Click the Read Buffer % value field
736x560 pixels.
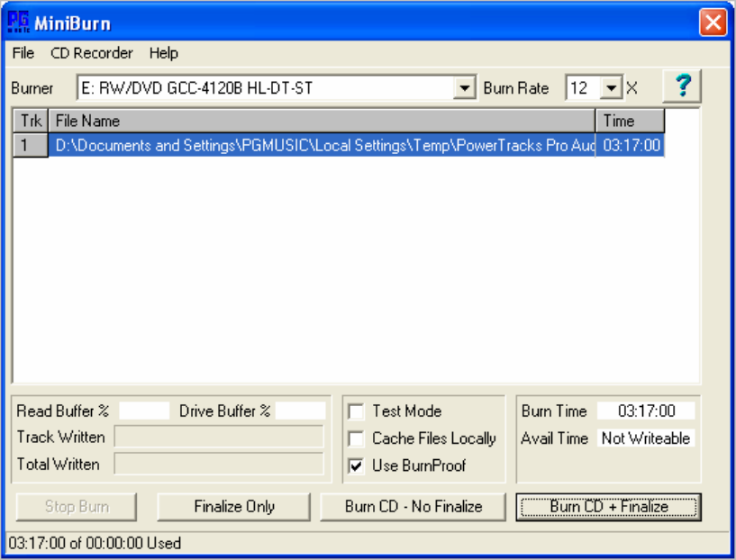click(144, 411)
